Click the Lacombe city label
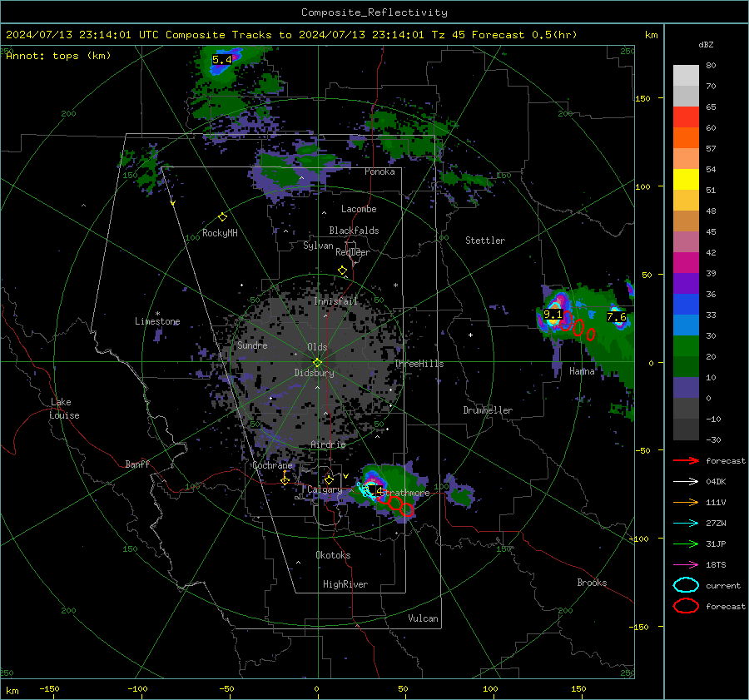 coord(359,209)
